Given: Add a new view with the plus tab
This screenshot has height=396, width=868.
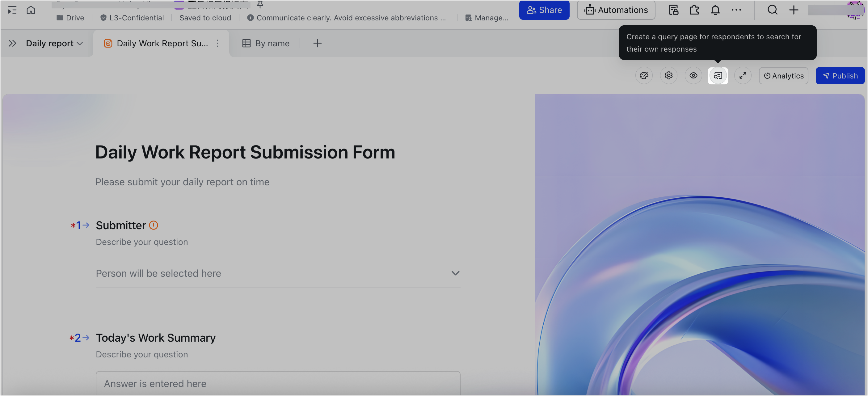Looking at the screenshot, I should tap(317, 44).
